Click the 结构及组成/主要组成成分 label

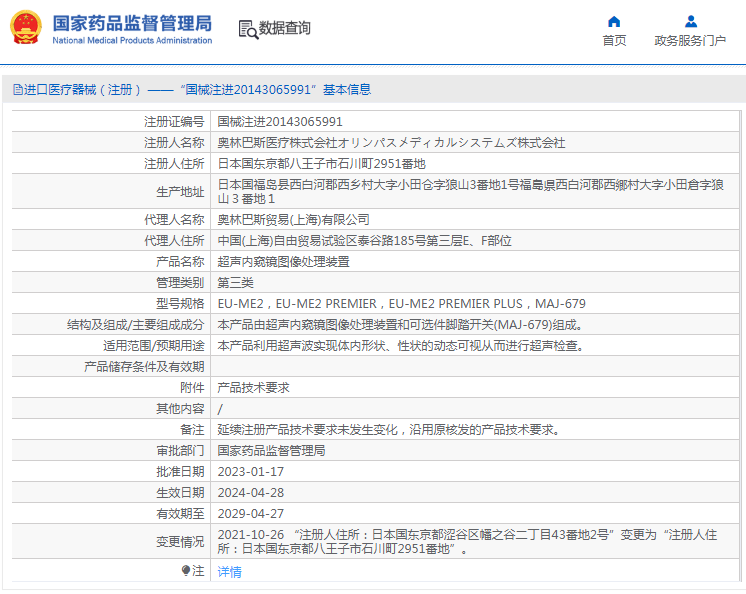tap(136, 325)
